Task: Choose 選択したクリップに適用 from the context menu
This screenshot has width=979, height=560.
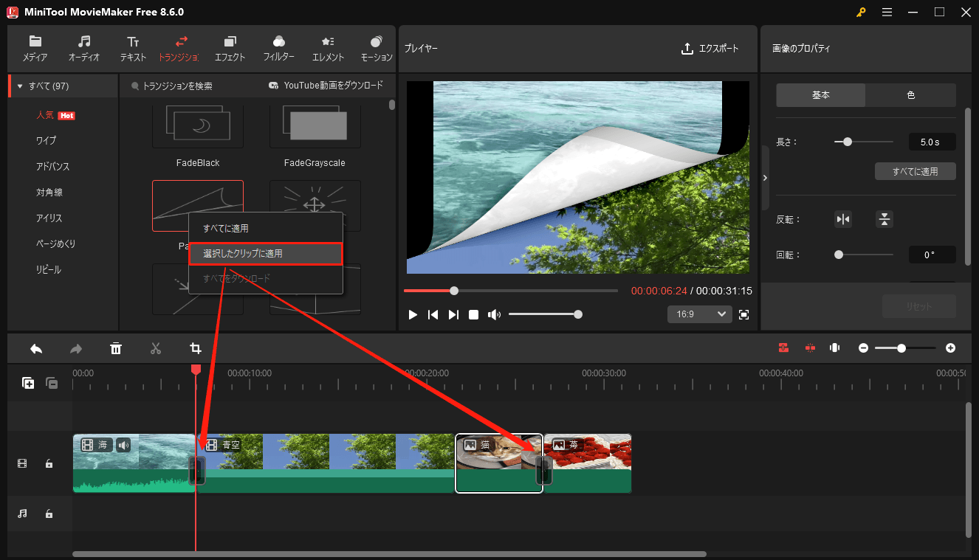Action: [x=265, y=253]
